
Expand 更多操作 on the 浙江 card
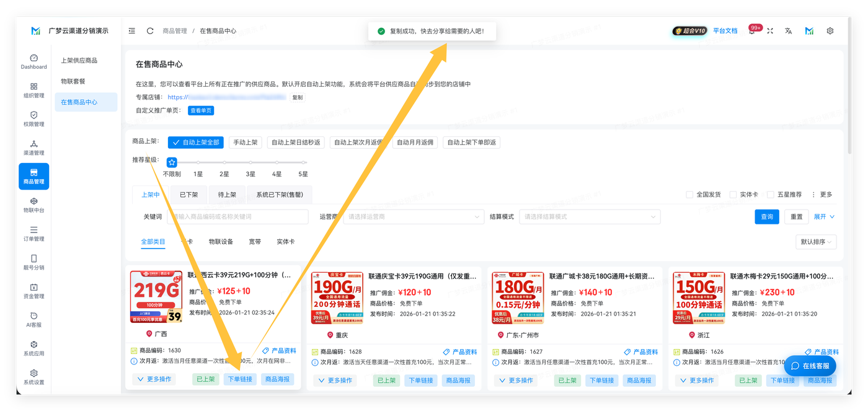click(696, 381)
